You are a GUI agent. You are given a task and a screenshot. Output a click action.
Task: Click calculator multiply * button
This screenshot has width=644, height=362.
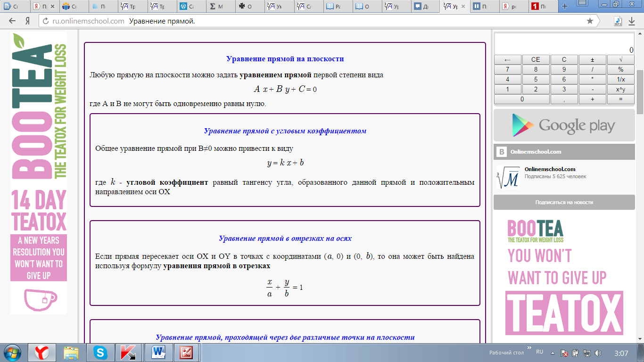tap(592, 80)
